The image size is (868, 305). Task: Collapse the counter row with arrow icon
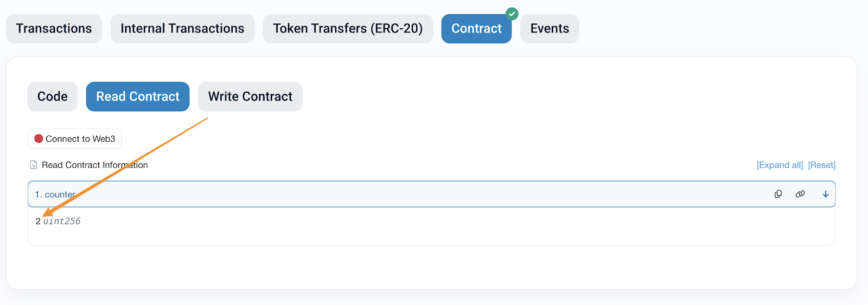825,194
